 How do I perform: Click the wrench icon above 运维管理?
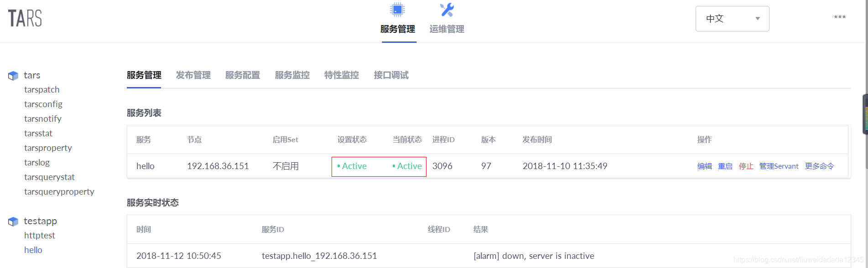[x=447, y=10]
